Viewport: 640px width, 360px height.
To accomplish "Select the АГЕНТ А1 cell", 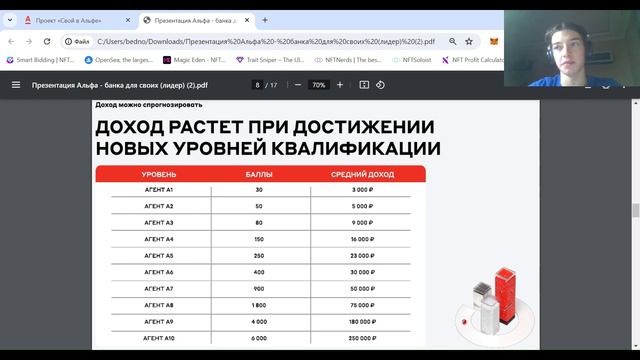I will [159, 190].
